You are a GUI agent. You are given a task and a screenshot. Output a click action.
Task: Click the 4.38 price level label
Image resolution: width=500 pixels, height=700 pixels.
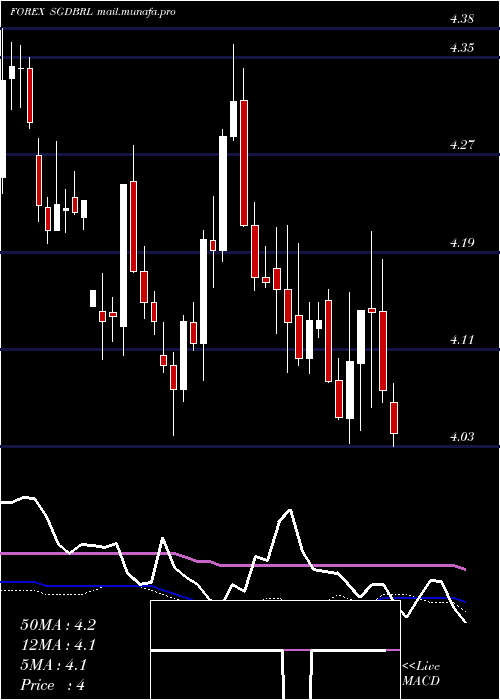462,19
